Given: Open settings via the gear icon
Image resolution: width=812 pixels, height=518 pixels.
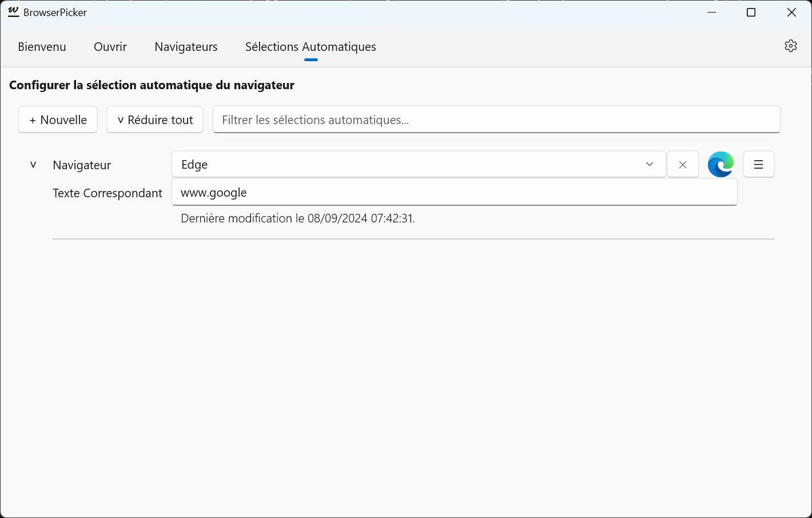Looking at the screenshot, I should coord(791,46).
